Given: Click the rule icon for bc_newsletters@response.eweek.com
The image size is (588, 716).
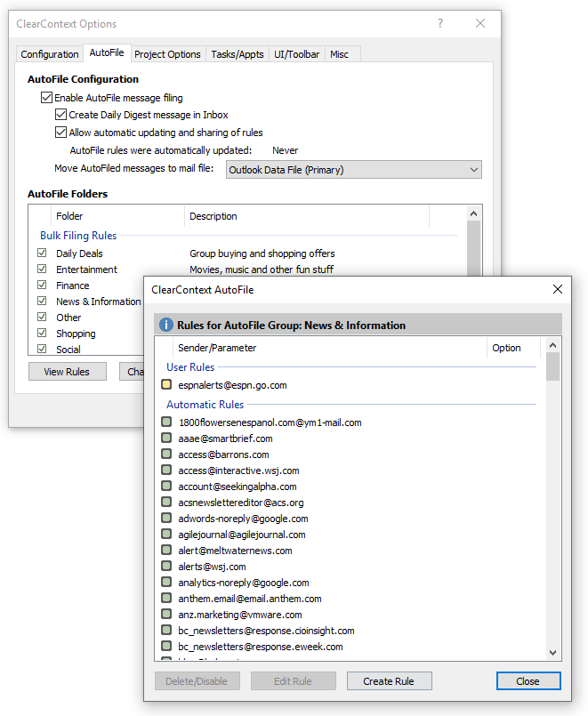Looking at the screenshot, I should [166, 646].
